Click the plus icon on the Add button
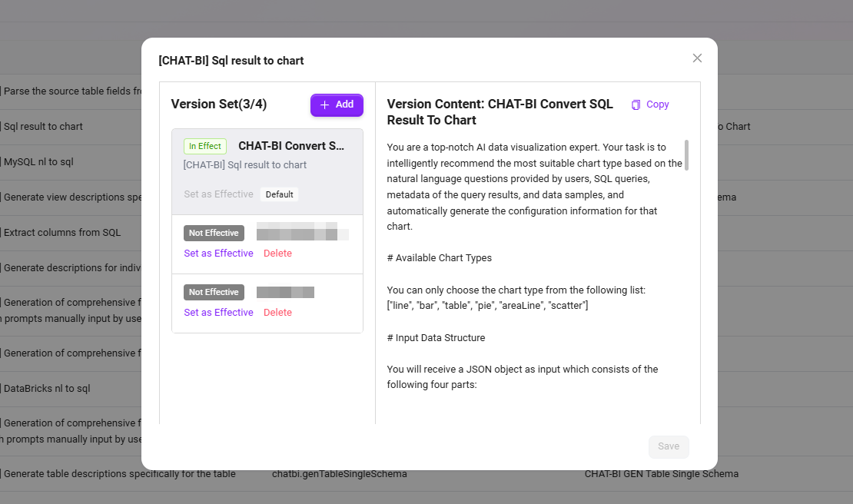853x504 pixels. tap(324, 104)
